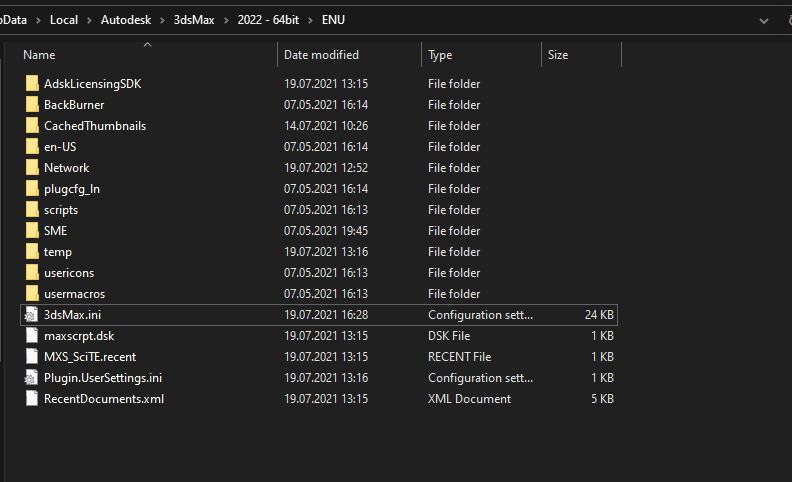Select the AdskLicensingSDK folder icon
The image size is (792, 482).
[x=32, y=83]
